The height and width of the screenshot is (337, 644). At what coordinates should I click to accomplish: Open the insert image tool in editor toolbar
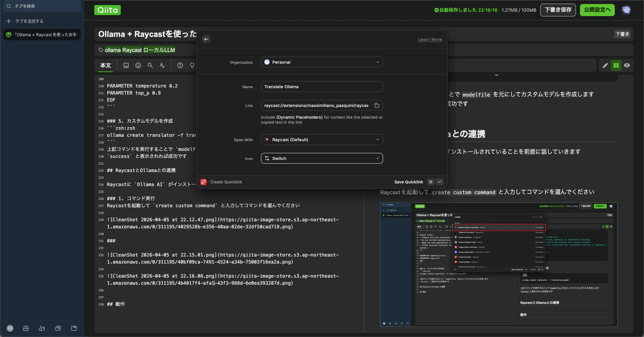(x=126, y=65)
